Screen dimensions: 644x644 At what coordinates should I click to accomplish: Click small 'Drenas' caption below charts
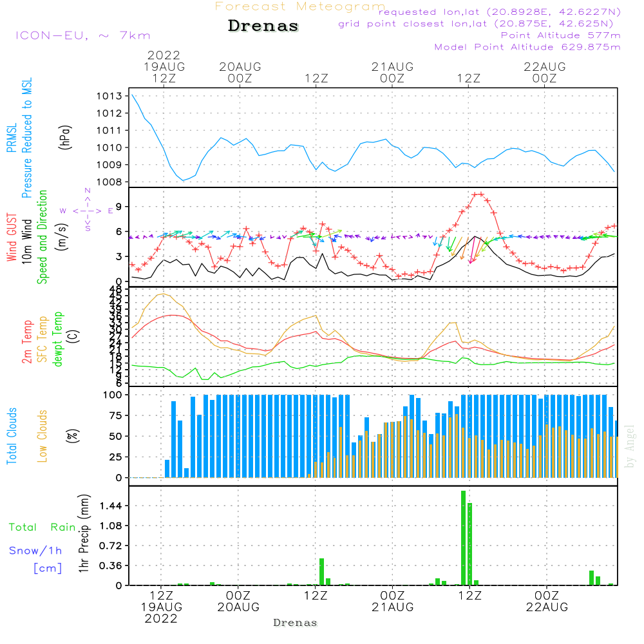(x=296, y=623)
